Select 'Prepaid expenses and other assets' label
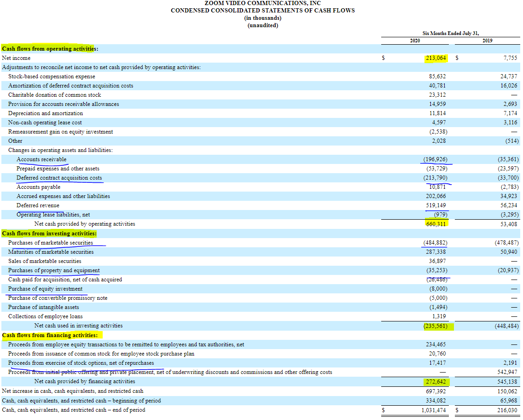 click(58, 169)
